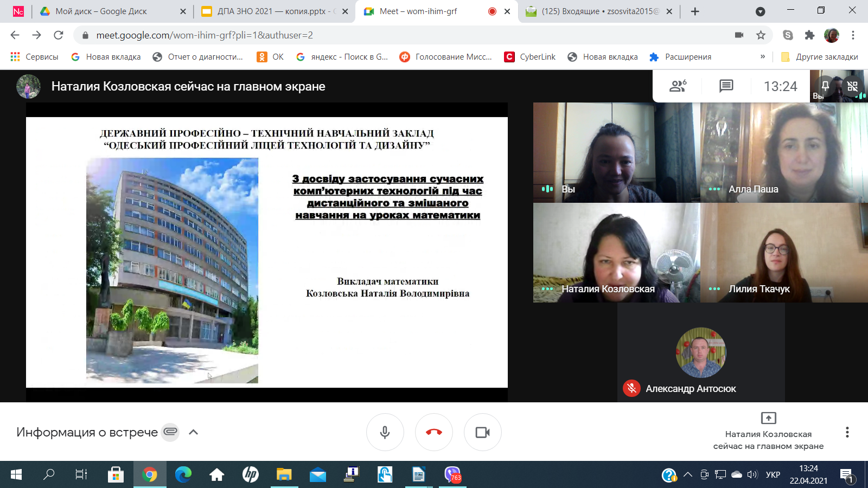Open attachments paperclip icon in meeting info
This screenshot has height=488, width=868.
point(170,432)
